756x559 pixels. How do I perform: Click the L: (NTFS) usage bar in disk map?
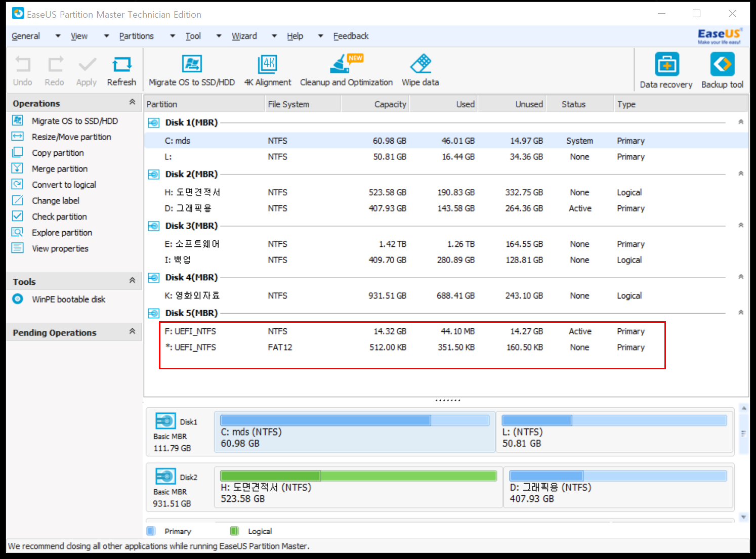(614, 420)
